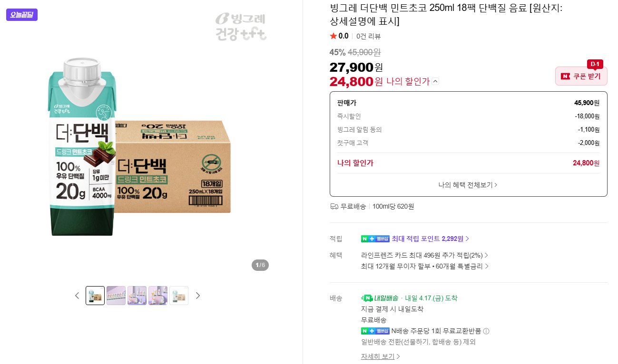Image resolution: width=618 pixels, height=364 pixels.
Task: Click the free shipping truck icon by 무료배송
Action: 334,207
